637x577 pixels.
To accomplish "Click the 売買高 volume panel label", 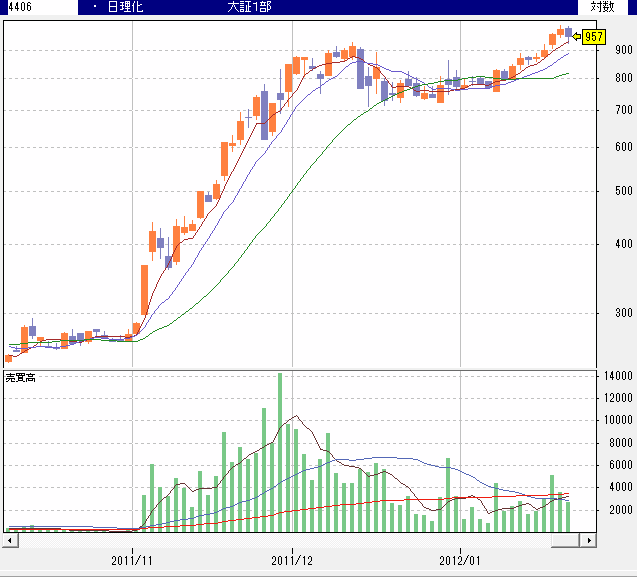I will click(x=20, y=378).
